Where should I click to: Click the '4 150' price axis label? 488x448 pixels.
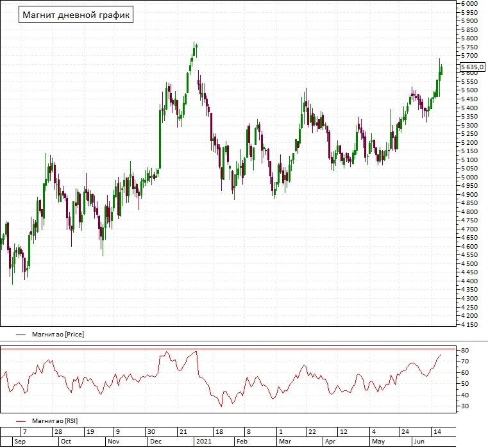tap(469, 324)
